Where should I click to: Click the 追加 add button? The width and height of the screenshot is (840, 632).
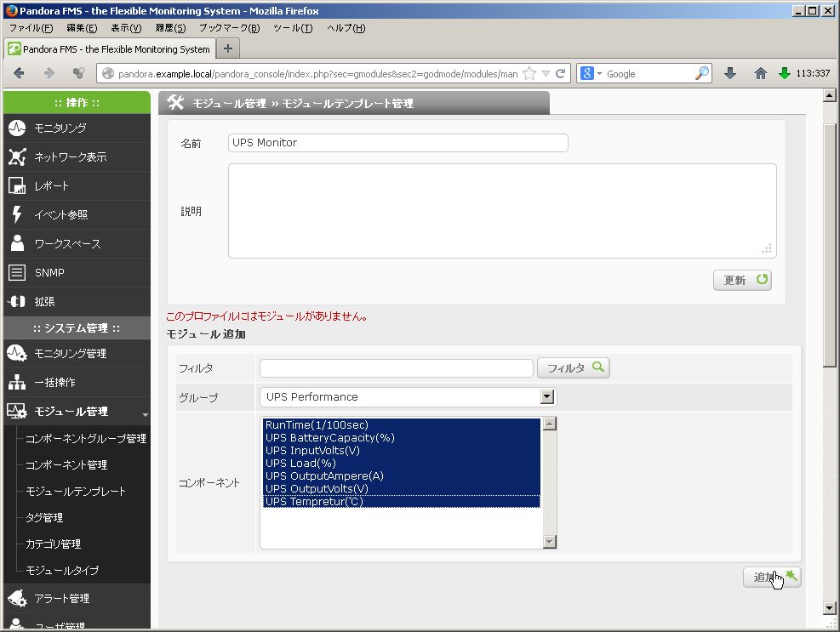pyautogui.click(x=771, y=577)
